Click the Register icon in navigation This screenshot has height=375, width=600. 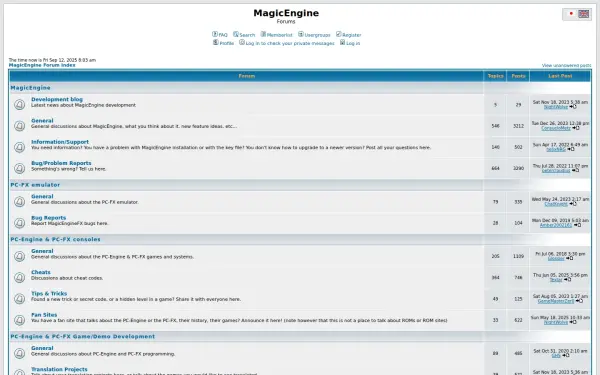pos(339,34)
